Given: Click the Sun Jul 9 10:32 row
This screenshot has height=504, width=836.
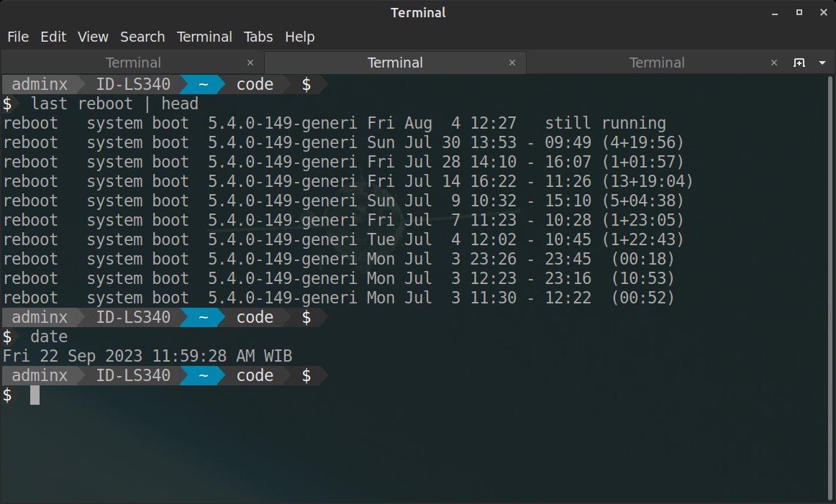Looking at the screenshot, I should 343,201.
